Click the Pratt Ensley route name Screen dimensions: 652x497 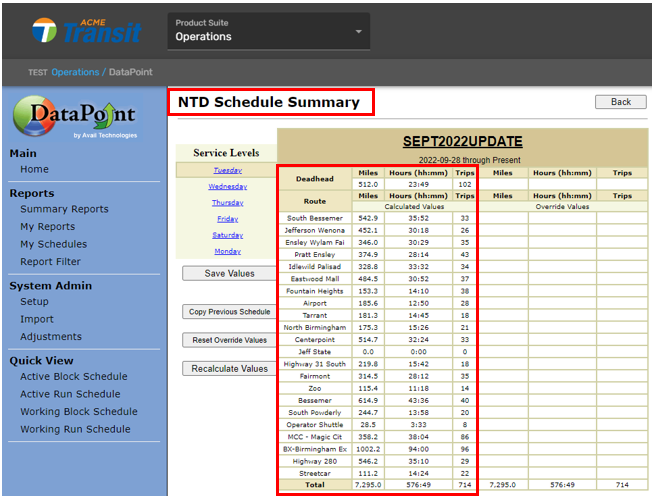pos(315,255)
